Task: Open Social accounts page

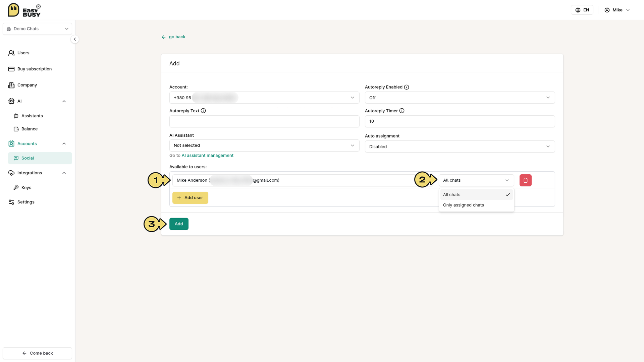Action: pos(40,158)
